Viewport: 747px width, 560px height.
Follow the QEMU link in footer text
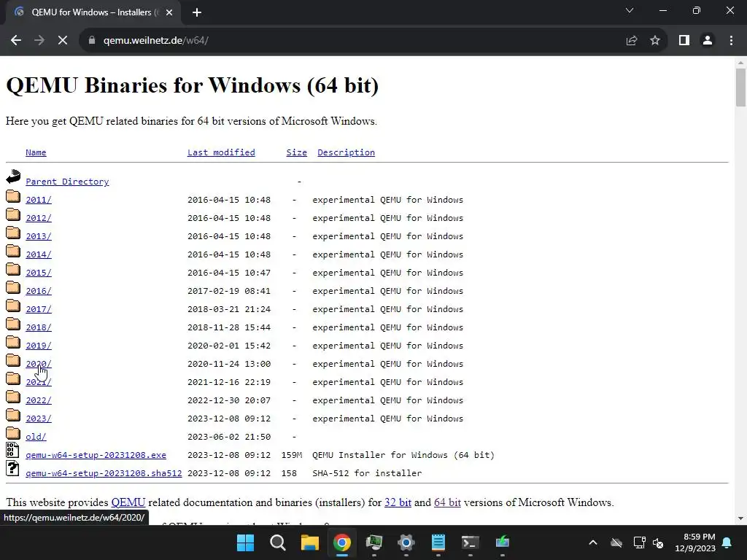[x=128, y=502]
